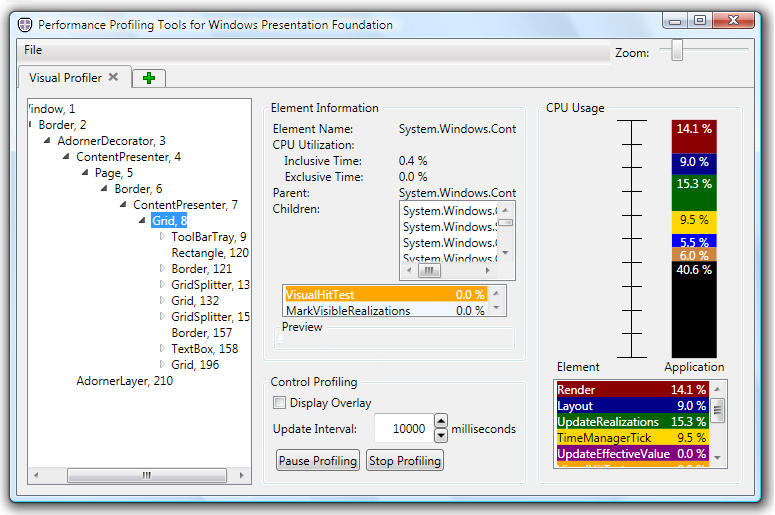
Task: Click the application shield icon in title bar
Action: point(25,25)
